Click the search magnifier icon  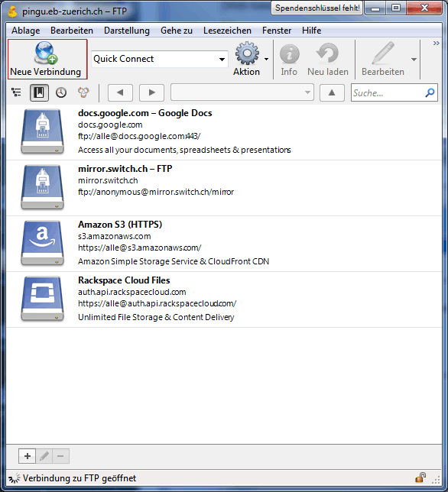click(430, 92)
